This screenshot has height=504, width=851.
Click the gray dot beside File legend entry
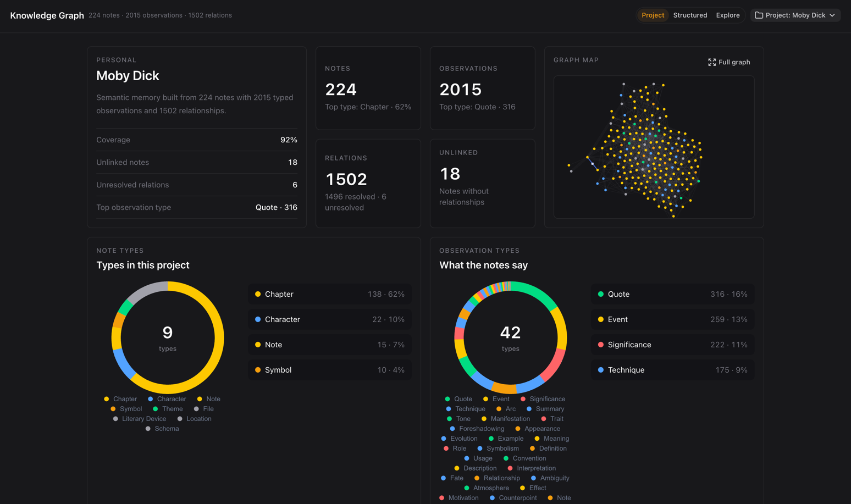pyautogui.click(x=196, y=409)
